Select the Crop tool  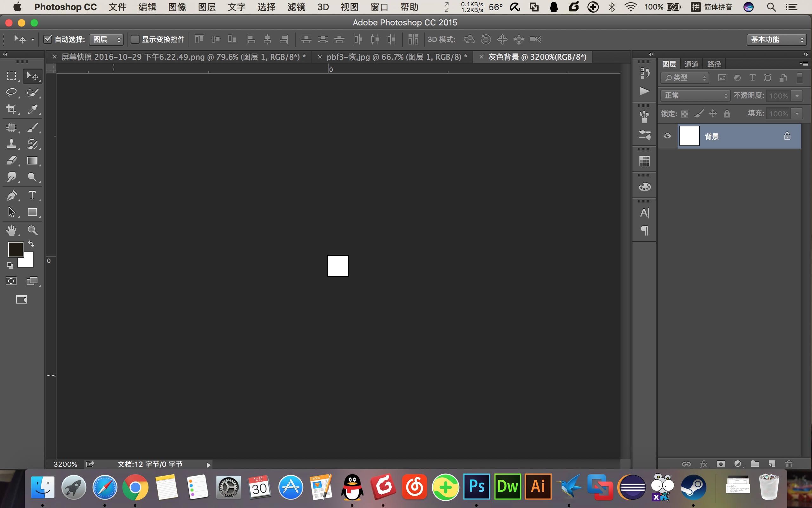click(x=11, y=109)
